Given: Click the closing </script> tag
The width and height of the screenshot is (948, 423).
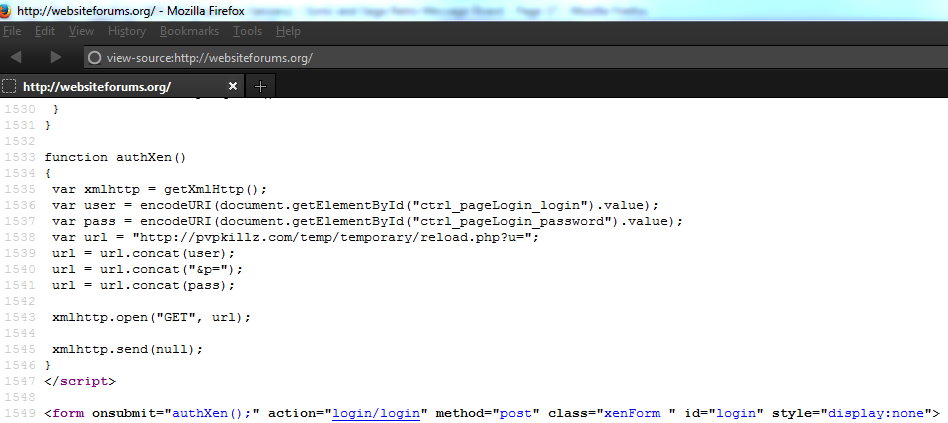Looking at the screenshot, I should 80,381.
